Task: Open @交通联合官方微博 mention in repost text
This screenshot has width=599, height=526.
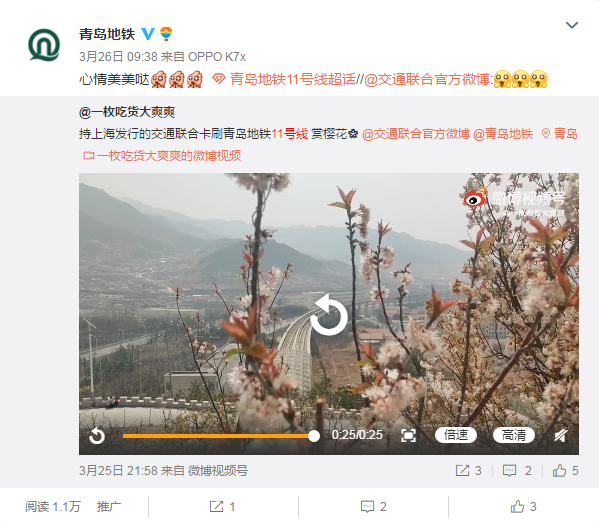Action: coord(427,79)
